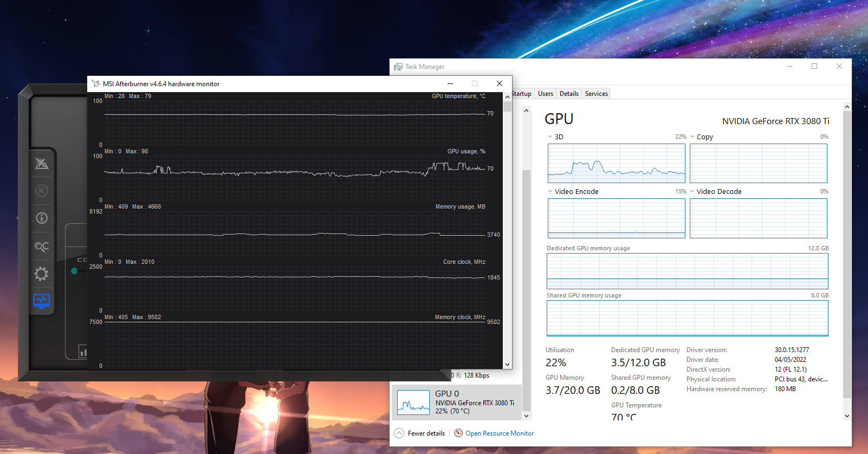
Task: Click the Task Manager title bar icon
Action: tap(398, 67)
